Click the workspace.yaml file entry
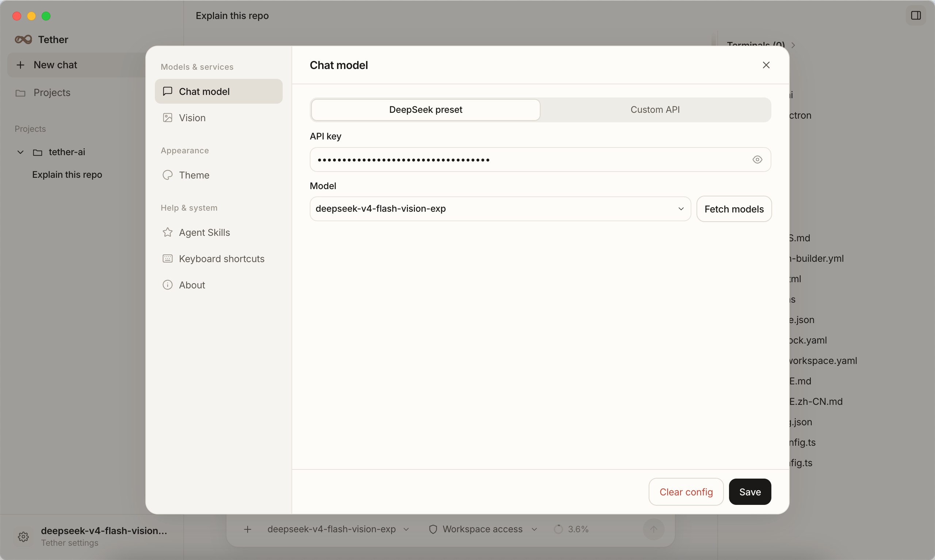 coord(823,361)
